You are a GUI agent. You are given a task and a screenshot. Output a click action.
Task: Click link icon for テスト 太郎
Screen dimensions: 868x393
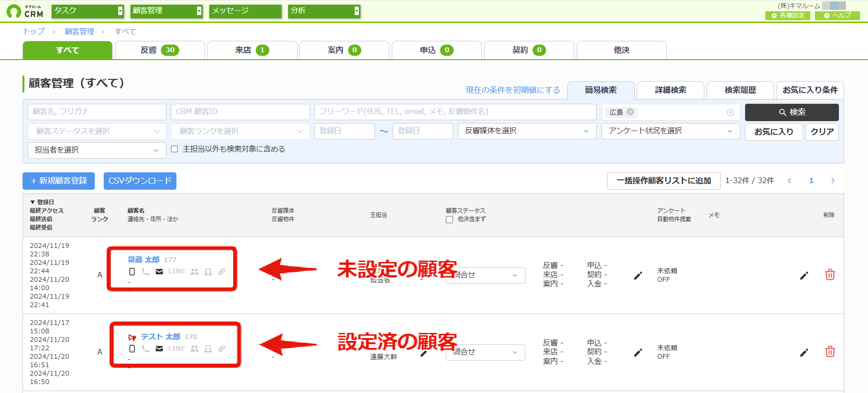click(222, 348)
